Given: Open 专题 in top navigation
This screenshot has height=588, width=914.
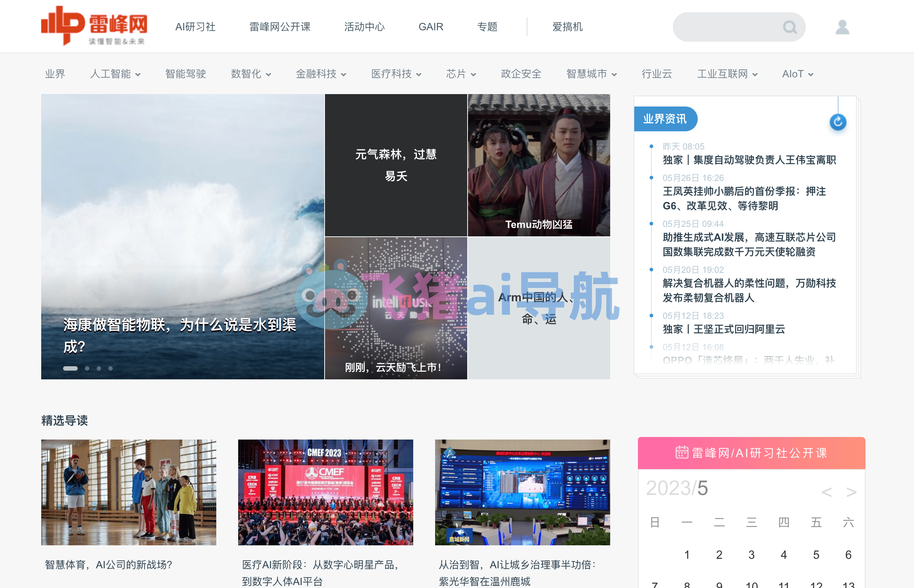Looking at the screenshot, I should pos(487,27).
